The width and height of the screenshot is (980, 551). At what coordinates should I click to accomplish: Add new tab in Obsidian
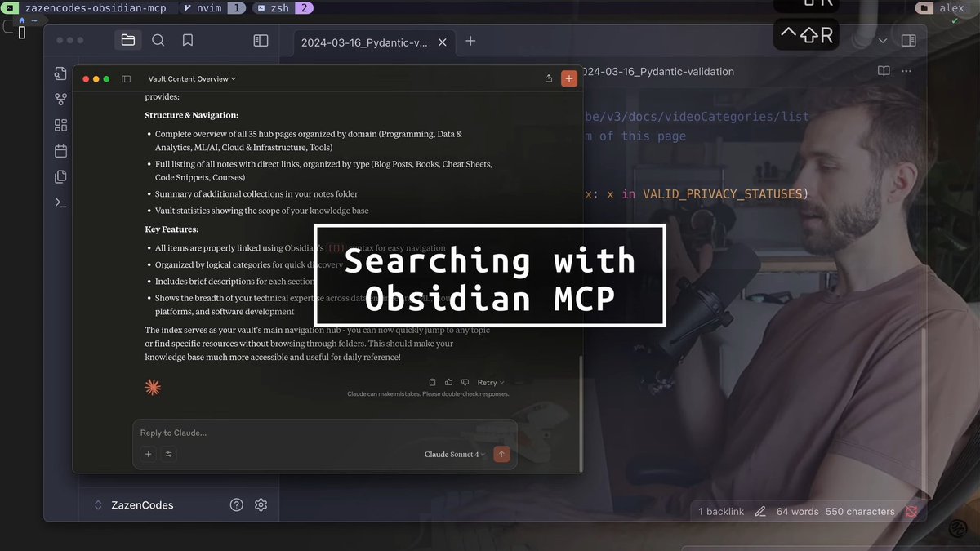[x=470, y=41]
